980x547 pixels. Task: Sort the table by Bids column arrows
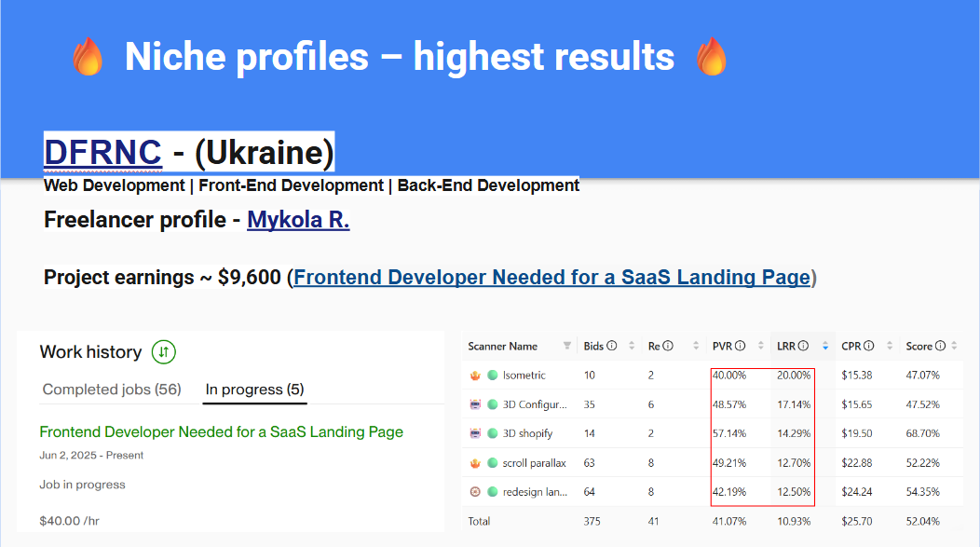(x=632, y=346)
